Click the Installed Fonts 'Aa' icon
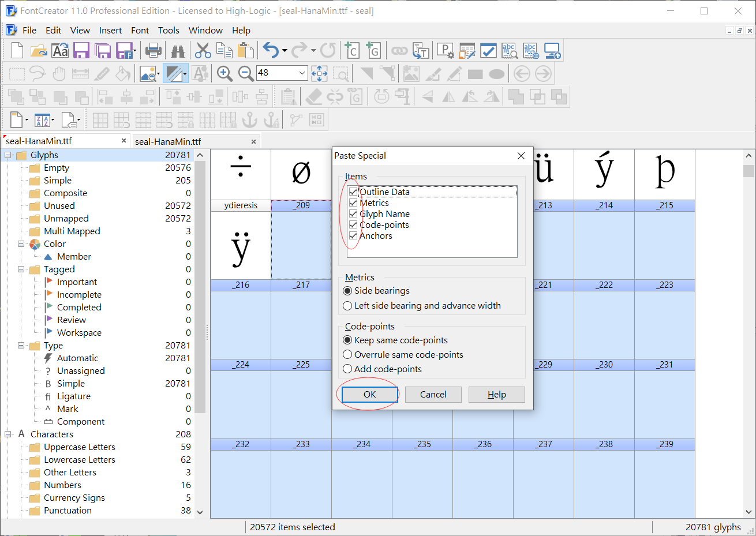The width and height of the screenshot is (756, 536). 60,51
